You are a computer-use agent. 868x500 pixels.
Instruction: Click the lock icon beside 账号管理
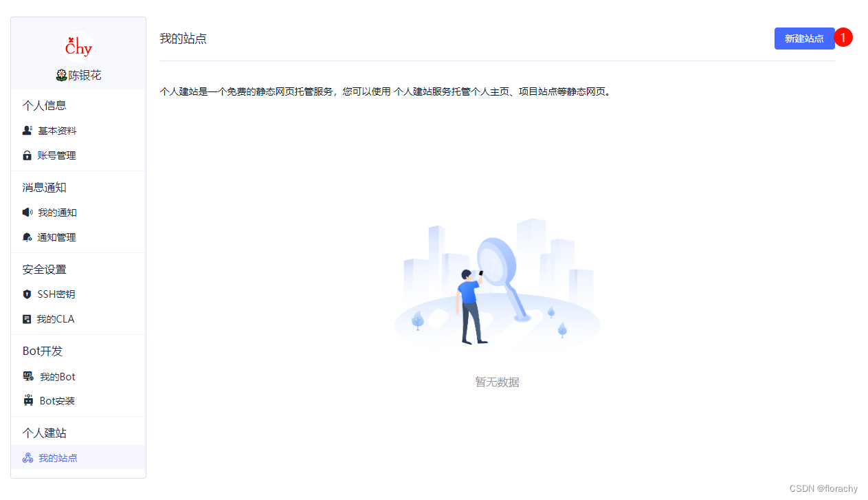(x=27, y=155)
